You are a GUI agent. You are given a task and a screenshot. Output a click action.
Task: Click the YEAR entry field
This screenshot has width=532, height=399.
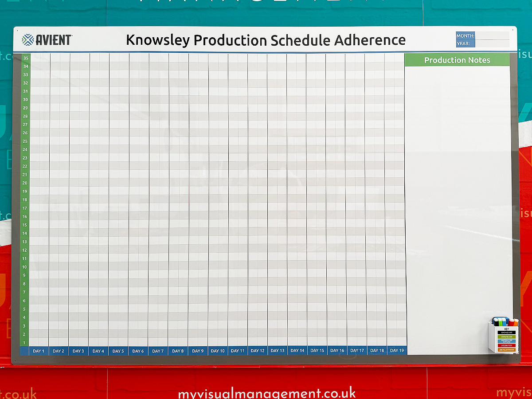492,43
